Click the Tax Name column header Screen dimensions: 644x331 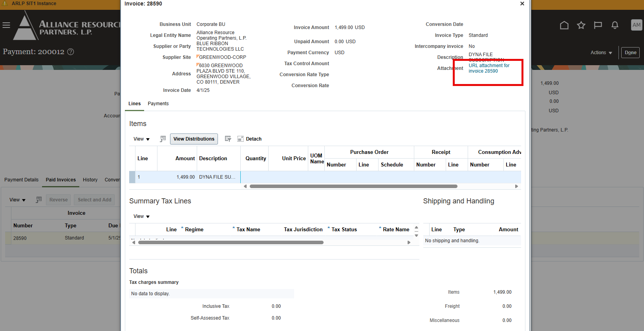[248, 230]
